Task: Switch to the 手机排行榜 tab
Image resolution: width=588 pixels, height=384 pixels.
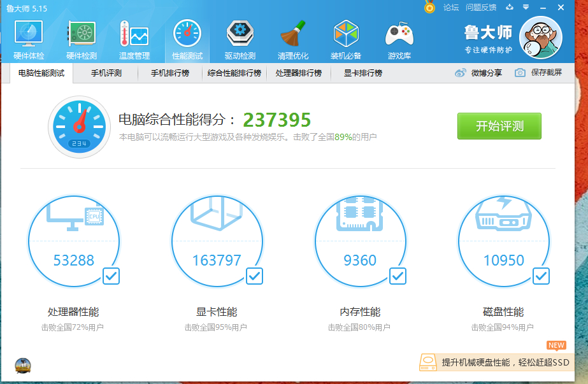Action: point(170,73)
